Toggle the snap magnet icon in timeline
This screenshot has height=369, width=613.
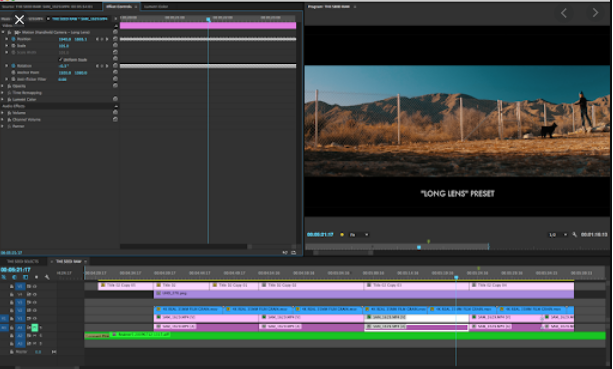(x=14, y=277)
